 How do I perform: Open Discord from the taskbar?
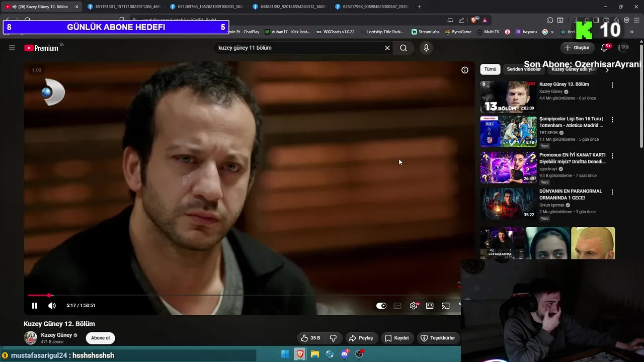345,354
